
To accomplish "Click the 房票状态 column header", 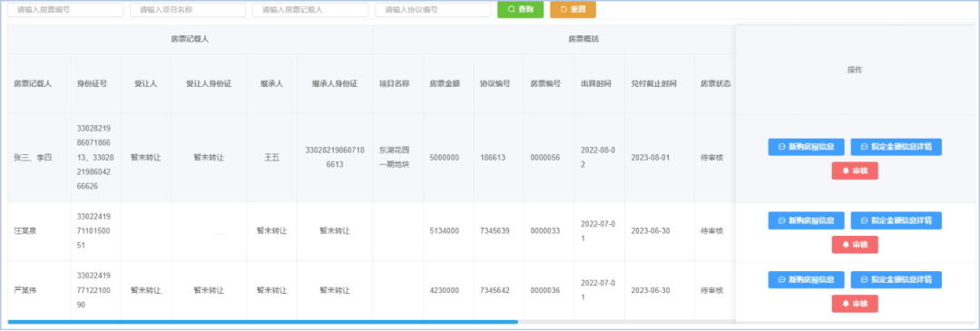I will tap(716, 83).
